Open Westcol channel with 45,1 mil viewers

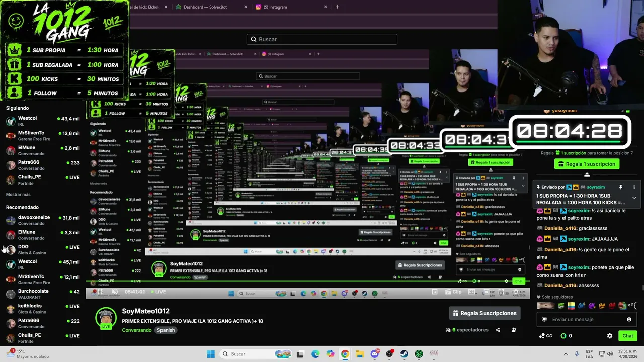43,264
